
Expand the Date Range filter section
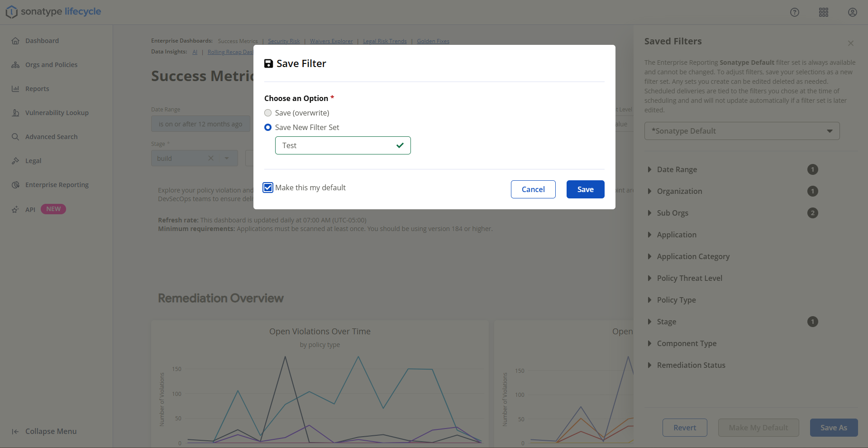[x=650, y=169]
